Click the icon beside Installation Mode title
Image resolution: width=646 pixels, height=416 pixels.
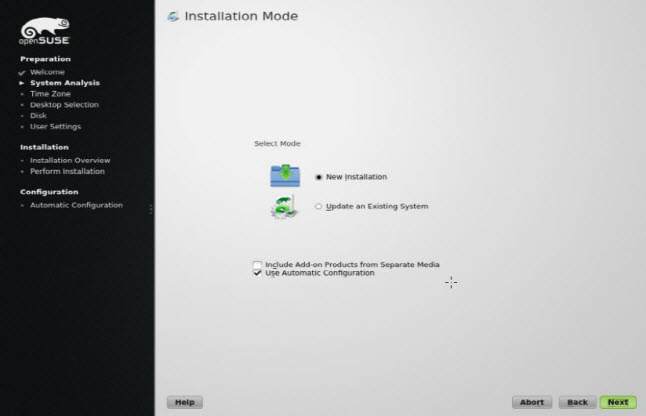pos(173,16)
